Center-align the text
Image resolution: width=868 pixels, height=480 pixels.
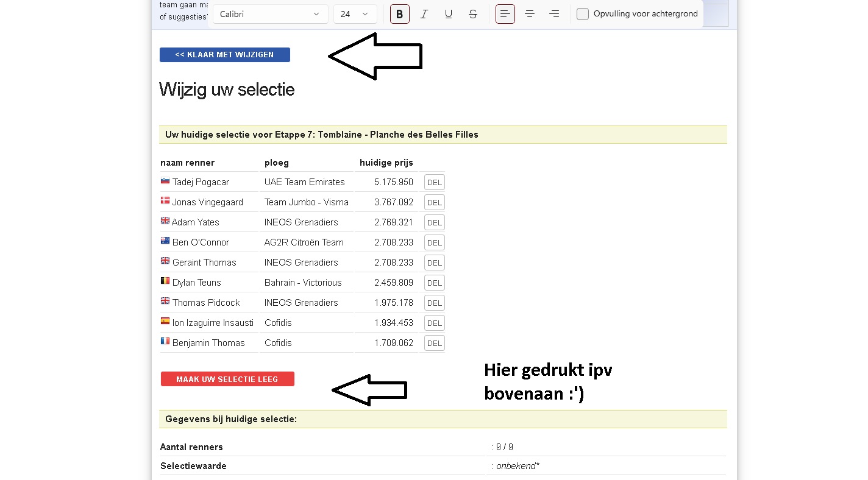530,14
